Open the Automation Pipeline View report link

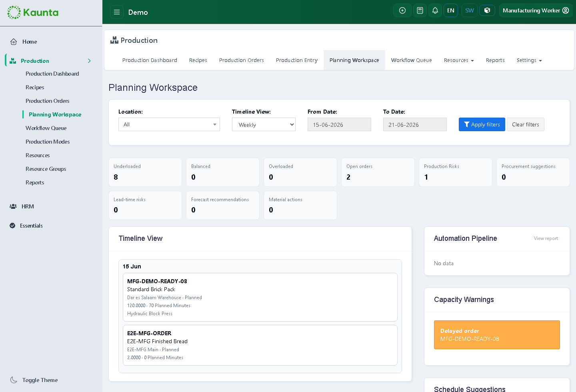click(546, 238)
